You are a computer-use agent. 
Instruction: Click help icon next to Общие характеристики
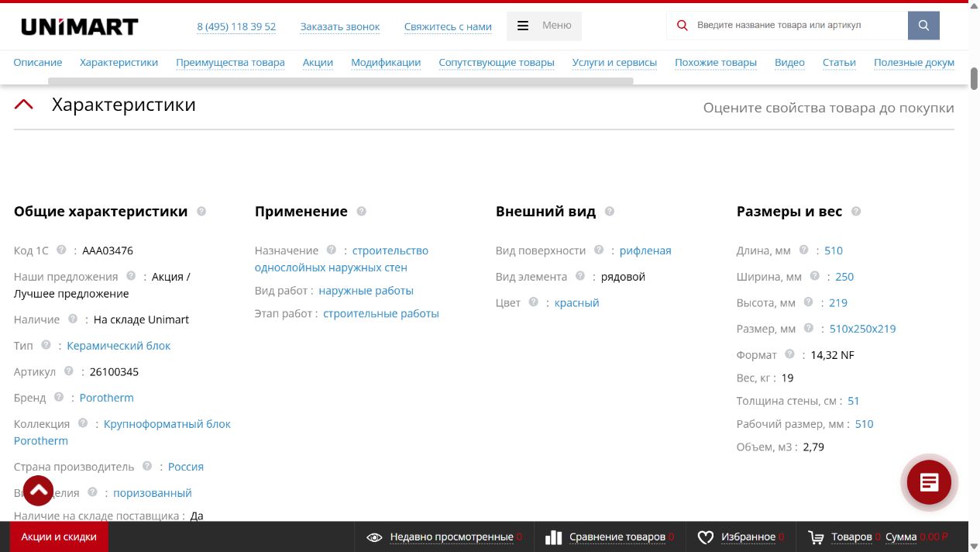pos(201,211)
